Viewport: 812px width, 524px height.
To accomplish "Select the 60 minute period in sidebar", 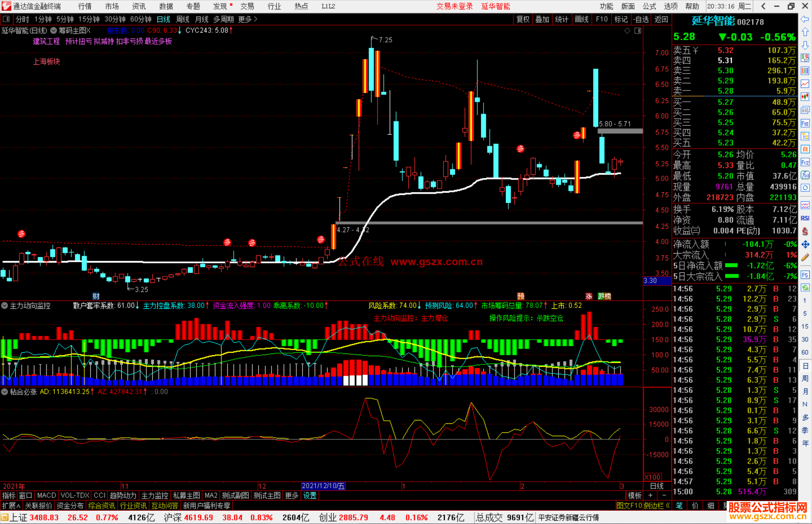I will (805, 352).
